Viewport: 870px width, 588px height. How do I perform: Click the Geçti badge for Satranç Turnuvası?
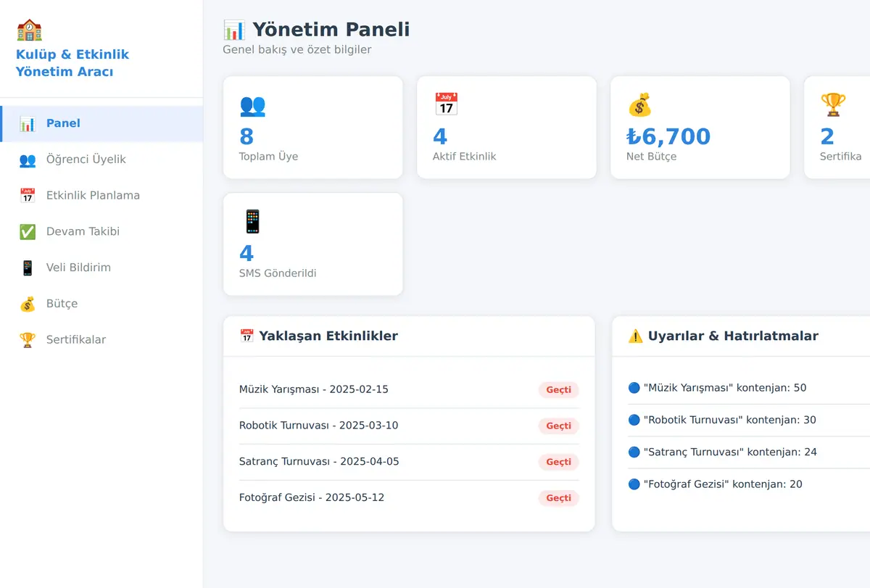[558, 462]
